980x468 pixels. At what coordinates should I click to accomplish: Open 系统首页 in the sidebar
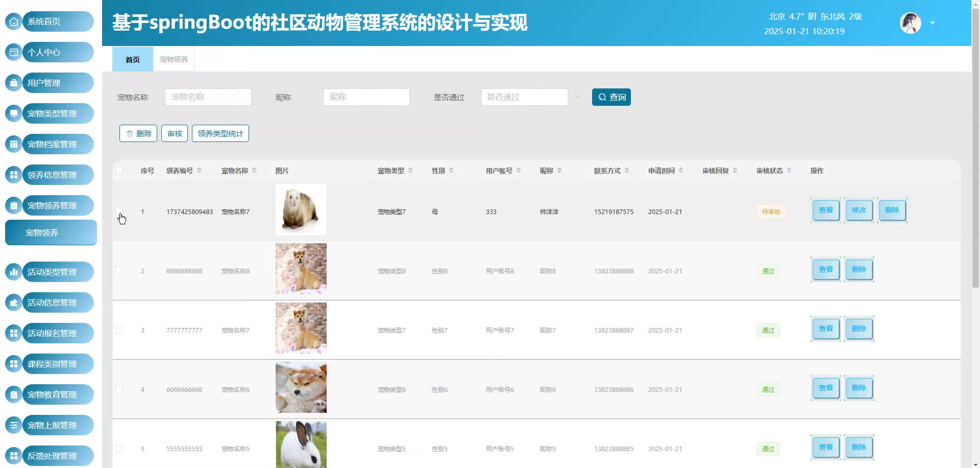pos(58,21)
